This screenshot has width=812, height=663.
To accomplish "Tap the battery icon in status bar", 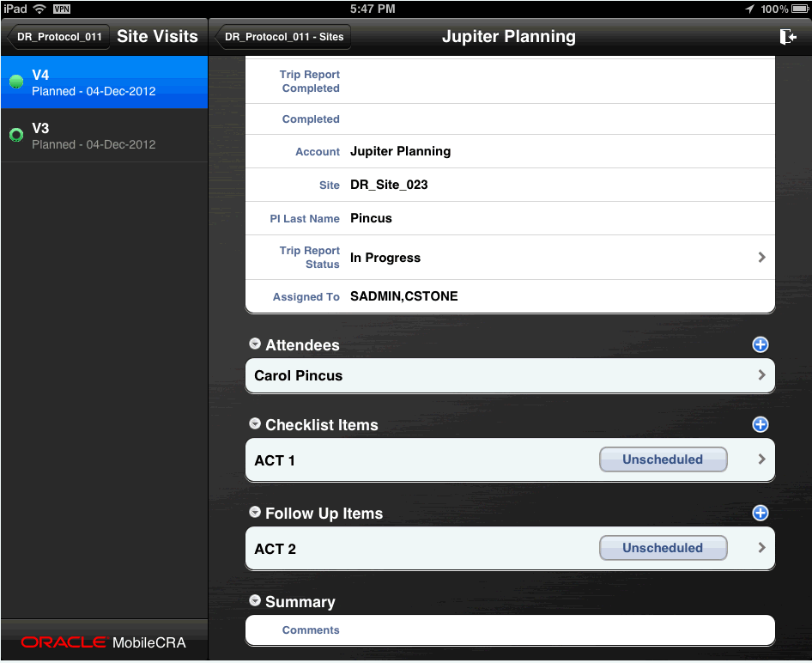I will [x=800, y=9].
